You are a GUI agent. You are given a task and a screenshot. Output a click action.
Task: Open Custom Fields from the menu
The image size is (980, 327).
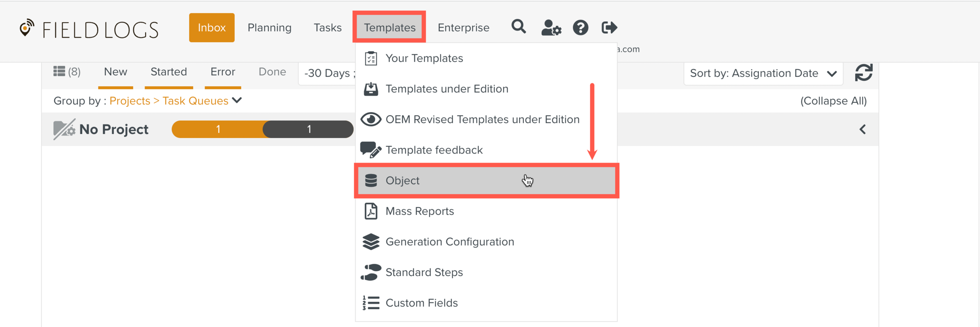[x=421, y=303]
